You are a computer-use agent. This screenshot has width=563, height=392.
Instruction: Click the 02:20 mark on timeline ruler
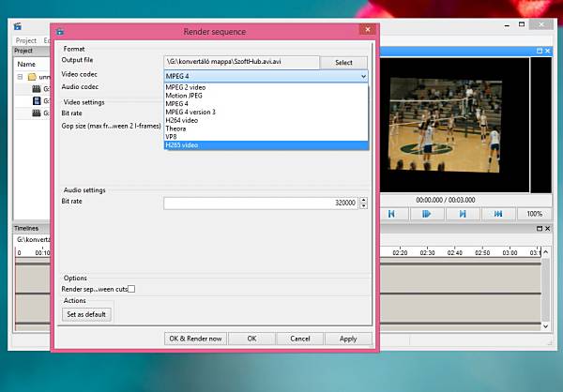(400, 252)
